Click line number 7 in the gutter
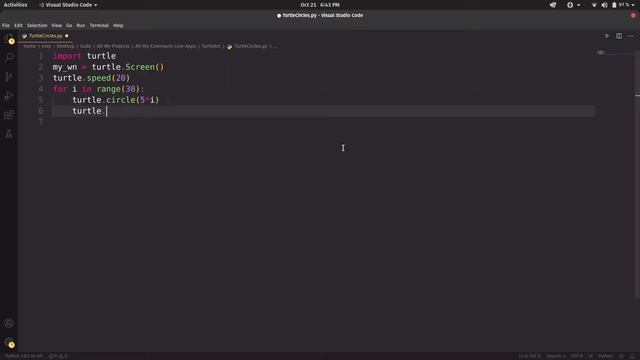This screenshot has height=360, width=640. (x=41, y=122)
